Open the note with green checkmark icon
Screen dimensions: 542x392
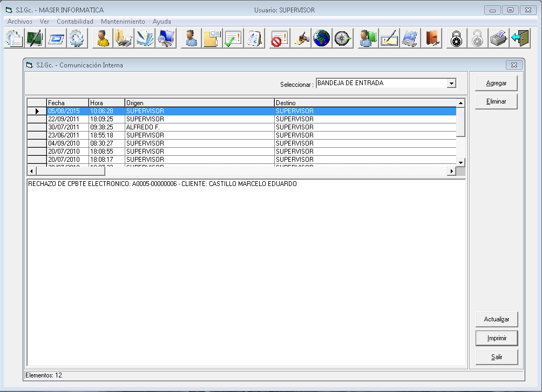tap(233, 38)
